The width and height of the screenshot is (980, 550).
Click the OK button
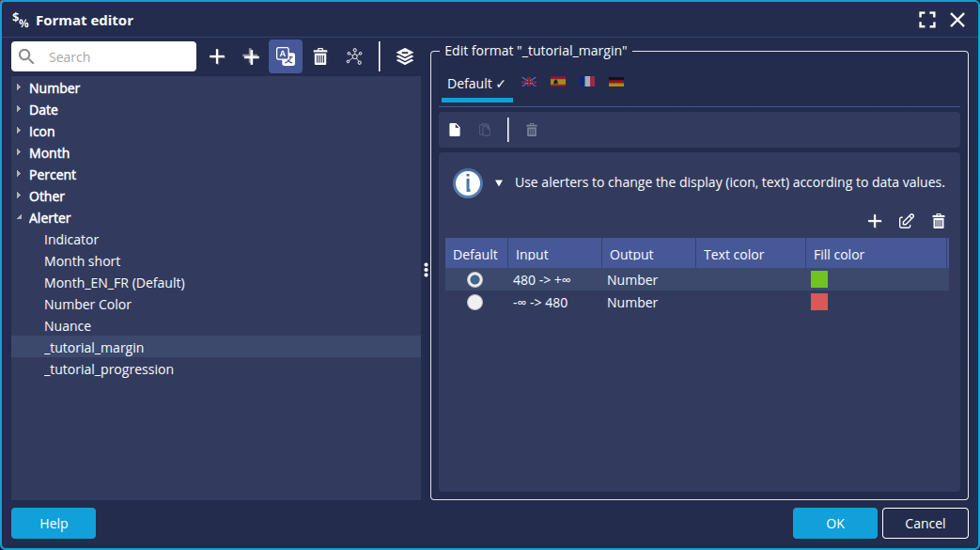(834, 524)
